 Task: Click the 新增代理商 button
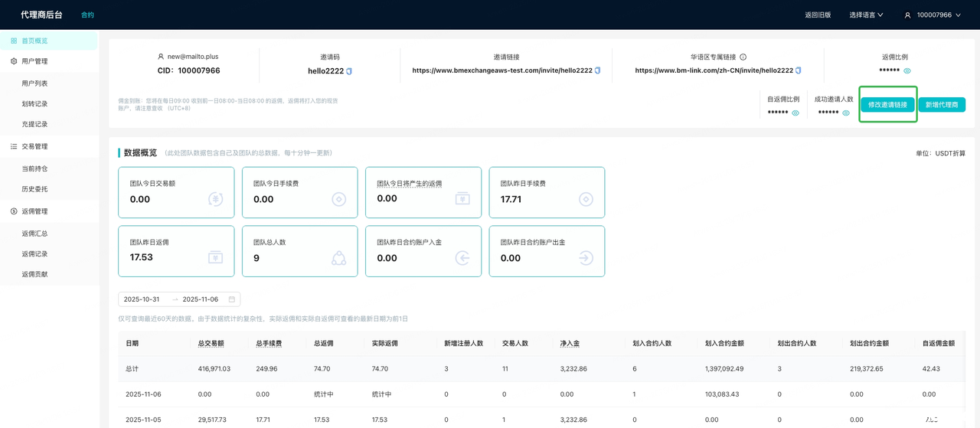(x=942, y=105)
